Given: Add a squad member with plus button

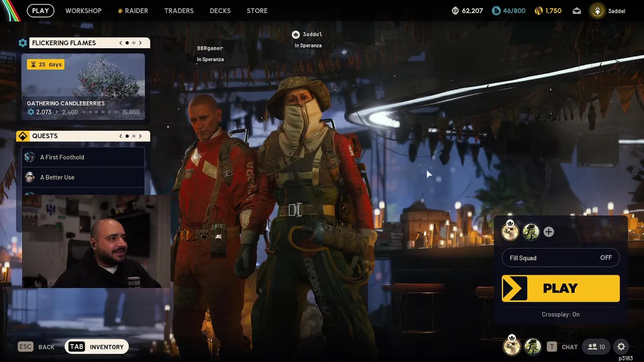Looking at the screenshot, I should tap(549, 232).
